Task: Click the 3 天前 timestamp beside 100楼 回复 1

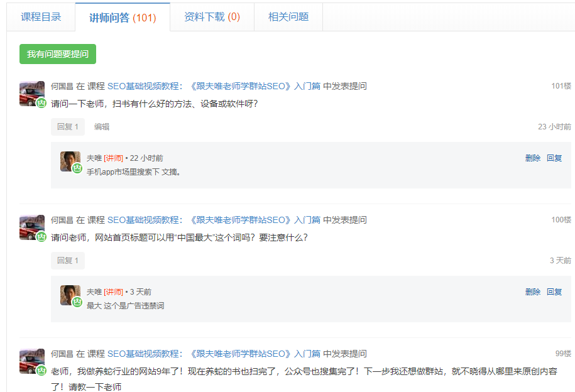Action: click(561, 261)
